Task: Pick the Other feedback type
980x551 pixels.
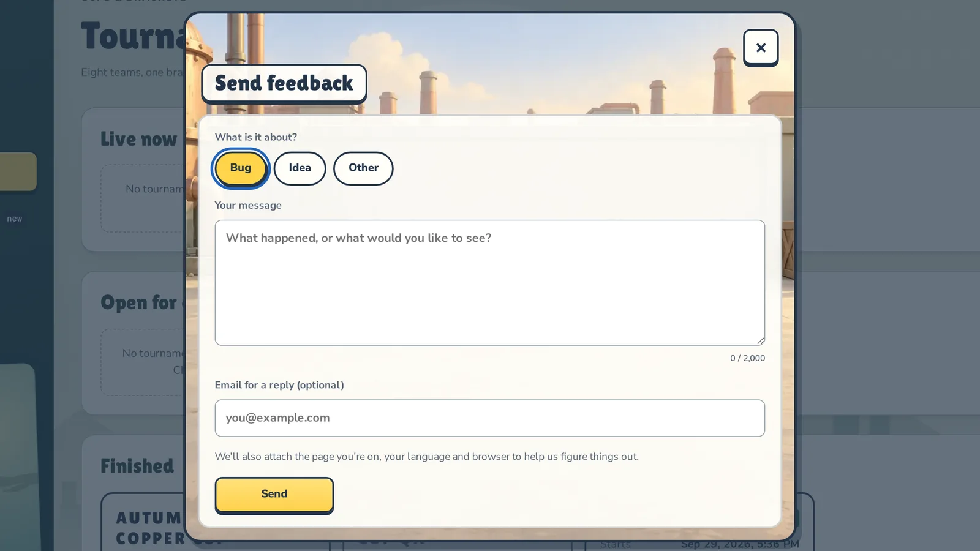Action: pos(363,168)
